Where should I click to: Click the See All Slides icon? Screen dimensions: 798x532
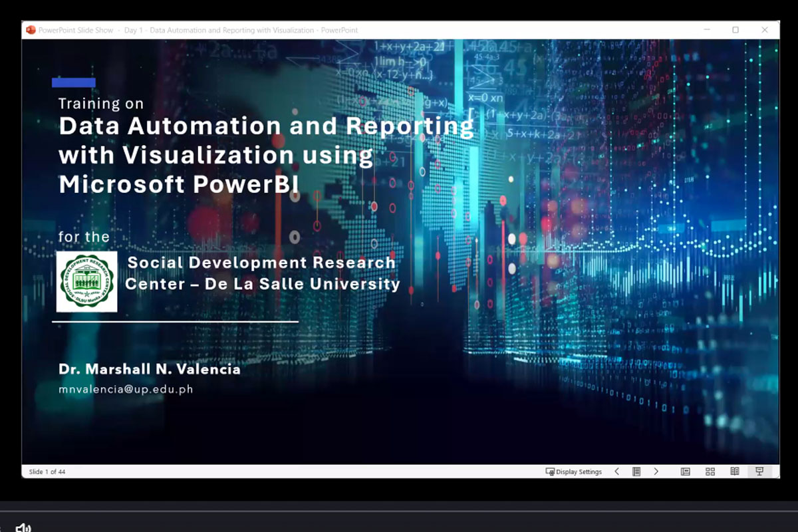tap(636, 471)
